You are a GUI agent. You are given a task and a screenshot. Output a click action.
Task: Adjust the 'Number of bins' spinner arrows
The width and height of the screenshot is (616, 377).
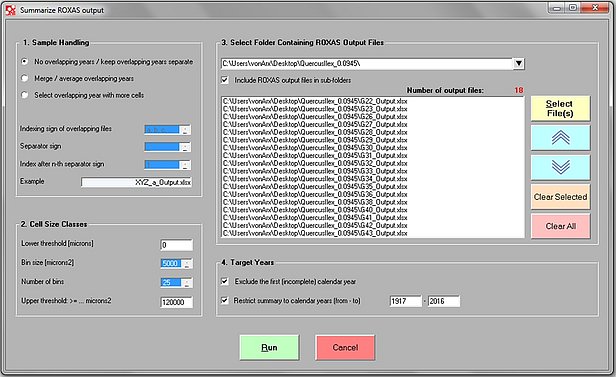click(187, 282)
